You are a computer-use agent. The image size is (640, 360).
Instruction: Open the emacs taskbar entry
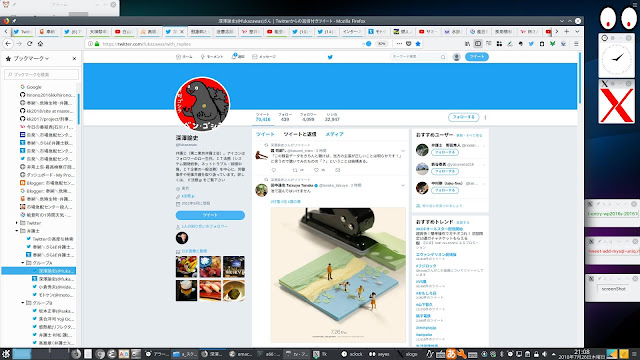(241, 354)
